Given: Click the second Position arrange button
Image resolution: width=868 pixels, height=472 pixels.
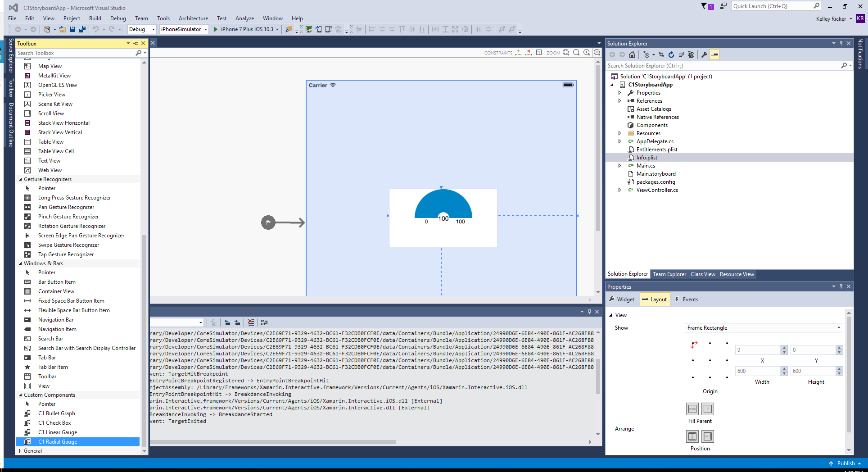Looking at the screenshot, I should coord(708,436).
